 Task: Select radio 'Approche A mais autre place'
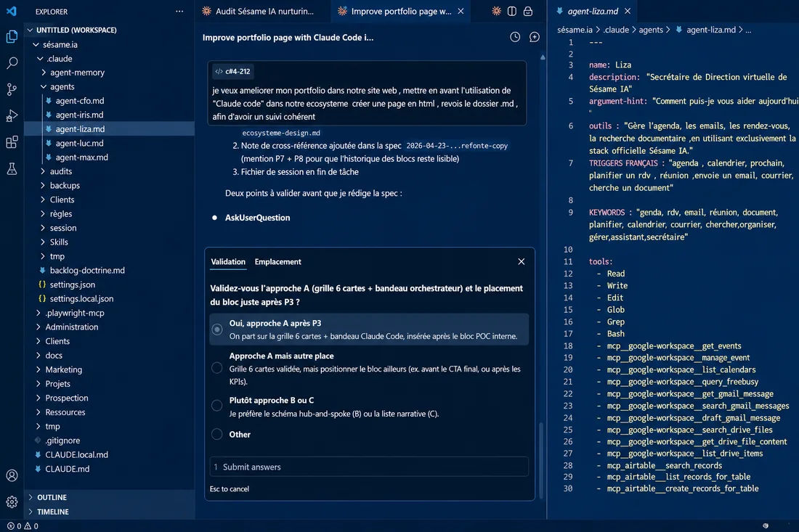[x=217, y=368]
